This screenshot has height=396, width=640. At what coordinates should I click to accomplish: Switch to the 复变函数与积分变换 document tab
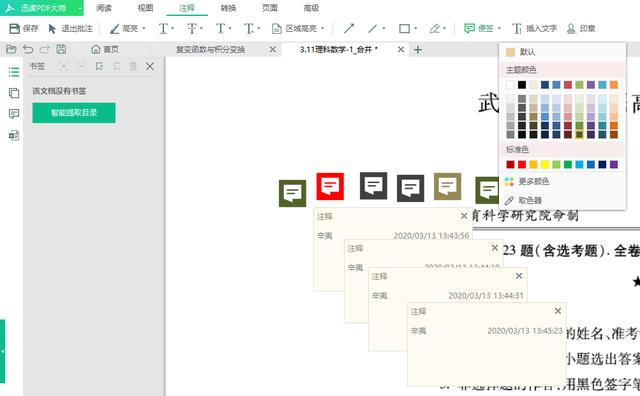click(211, 49)
